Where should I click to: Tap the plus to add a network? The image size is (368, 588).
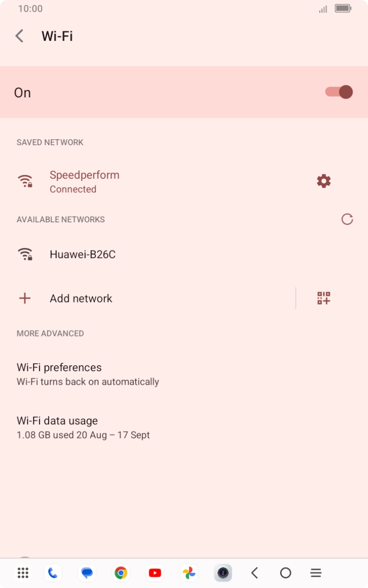pos(25,298)
